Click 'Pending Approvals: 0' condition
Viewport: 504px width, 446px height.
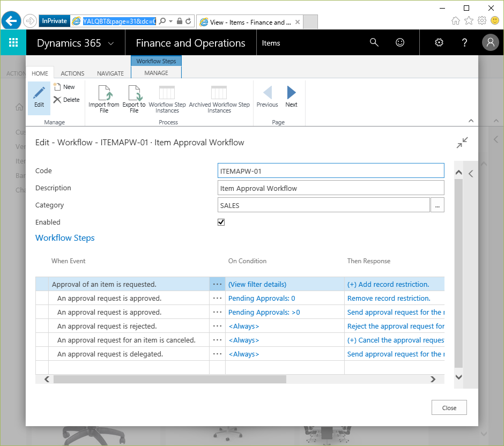pyautogui.click(x=262, y=298)
